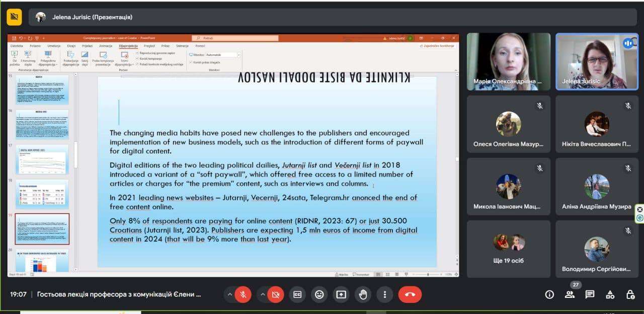The width and height of the screenshot is (644, 314).
Task: Open meeting details info icon
Action: tap(549, 294)
